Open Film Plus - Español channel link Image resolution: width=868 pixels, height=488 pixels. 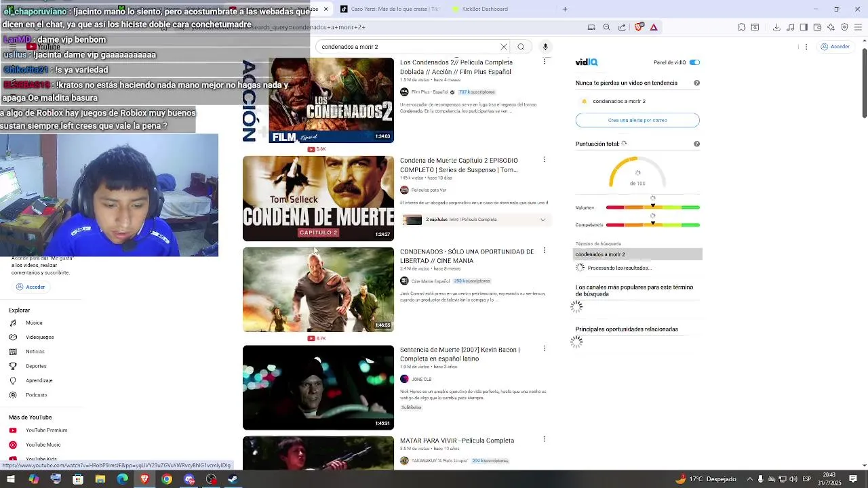click(x=430, y=92)
